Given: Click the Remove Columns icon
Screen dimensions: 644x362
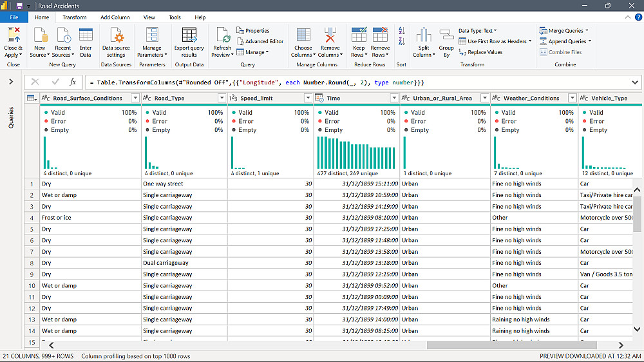Looking at the screenshot, I should click(330, 36).
